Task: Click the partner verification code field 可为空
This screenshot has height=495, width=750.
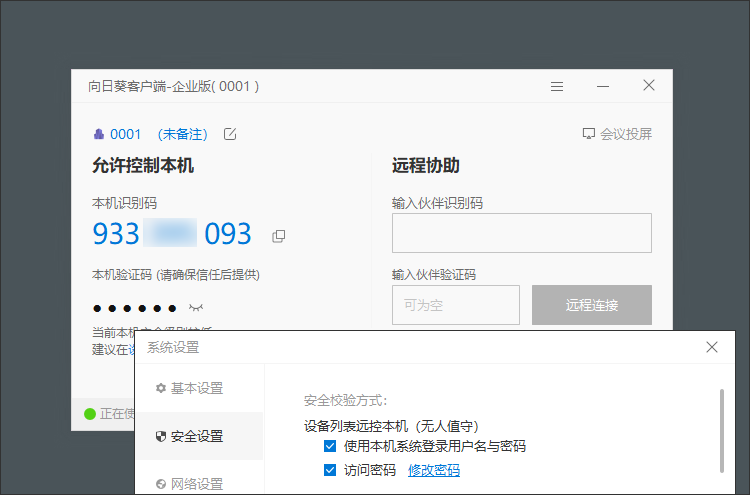Action: click(x=456, y=305)
